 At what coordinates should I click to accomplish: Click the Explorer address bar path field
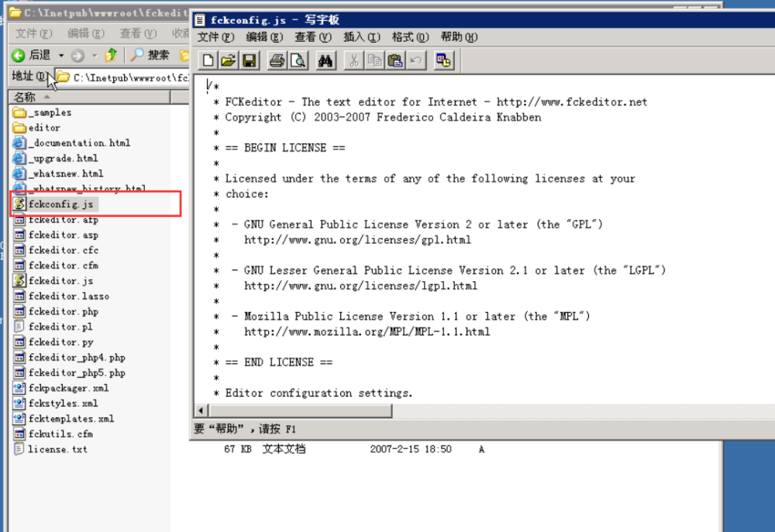pos(122,77)
